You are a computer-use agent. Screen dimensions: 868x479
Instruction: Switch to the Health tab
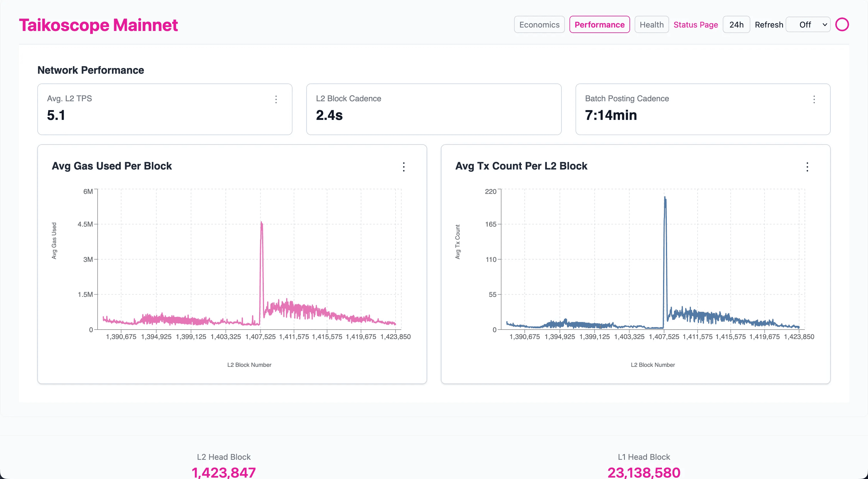pyautogui.click(x=651, y=25)
